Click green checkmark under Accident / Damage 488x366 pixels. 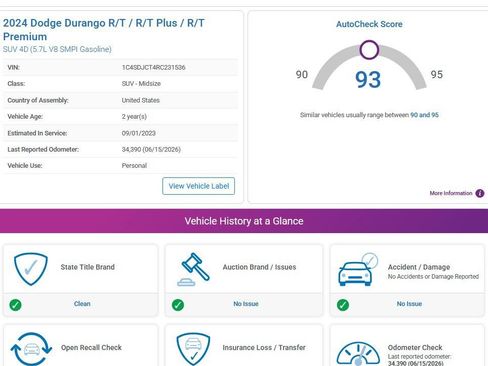(x=343, y=305)
